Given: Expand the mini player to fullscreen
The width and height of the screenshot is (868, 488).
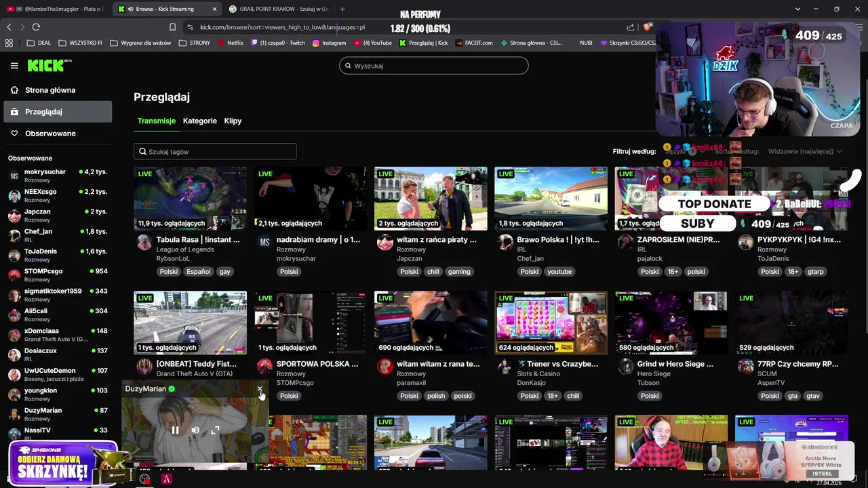Looking at the screenshot, I should 215,430.
